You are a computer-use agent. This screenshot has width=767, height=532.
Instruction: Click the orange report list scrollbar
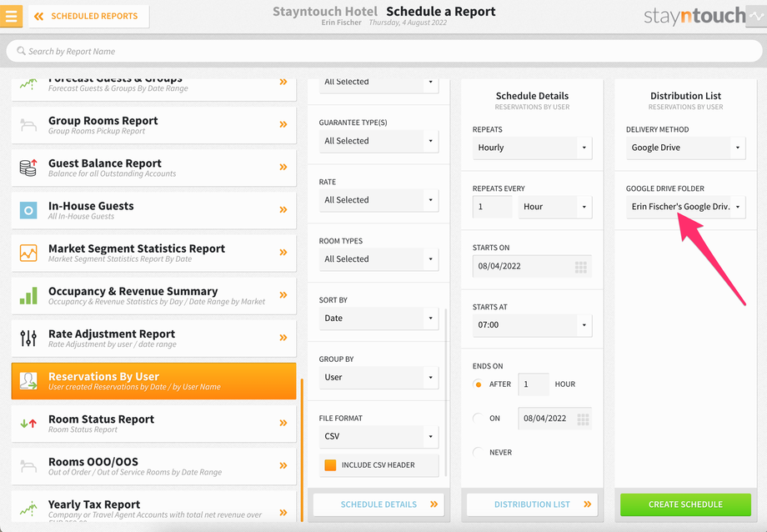[x=302, y=450]
